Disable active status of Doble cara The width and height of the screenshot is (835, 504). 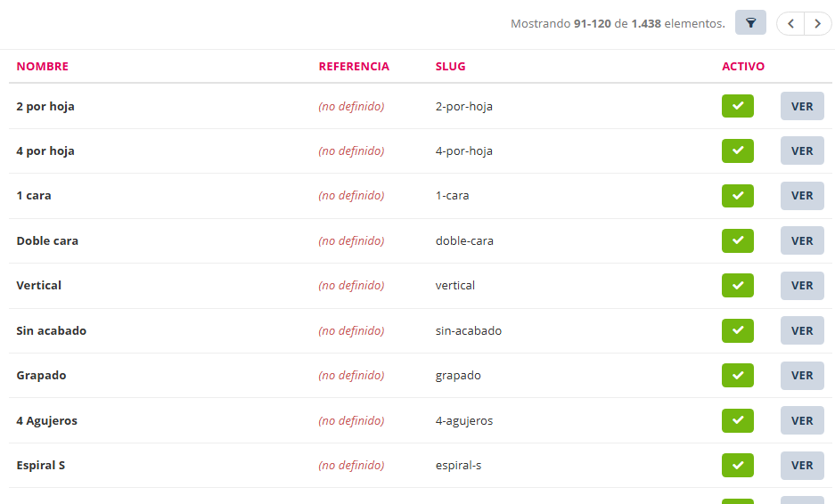pos(738,240)
